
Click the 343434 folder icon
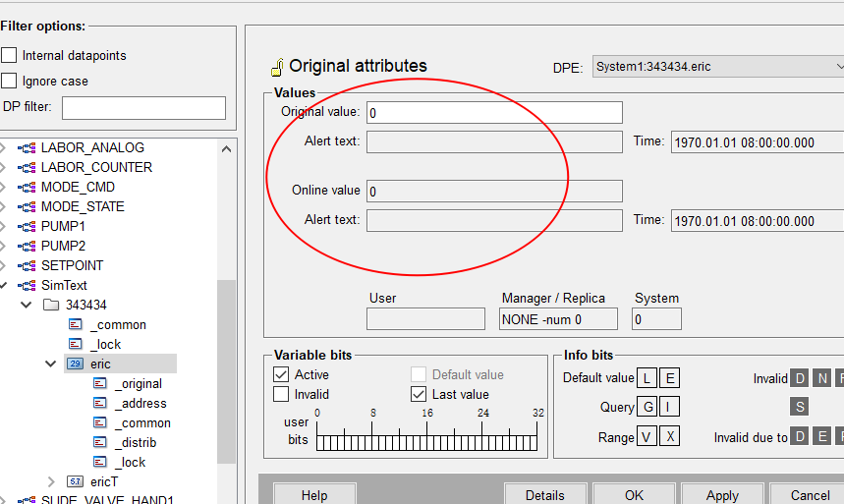[x=51, y=305]
